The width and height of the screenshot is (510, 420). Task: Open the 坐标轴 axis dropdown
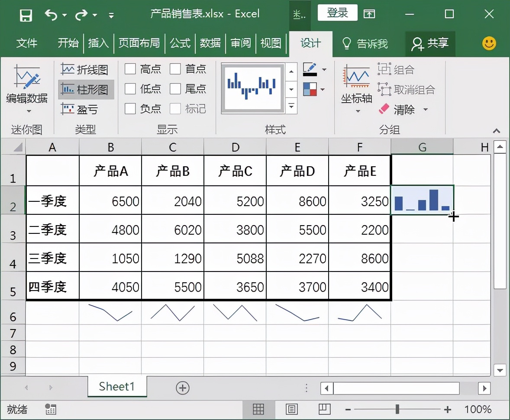(x=356, y=111)
